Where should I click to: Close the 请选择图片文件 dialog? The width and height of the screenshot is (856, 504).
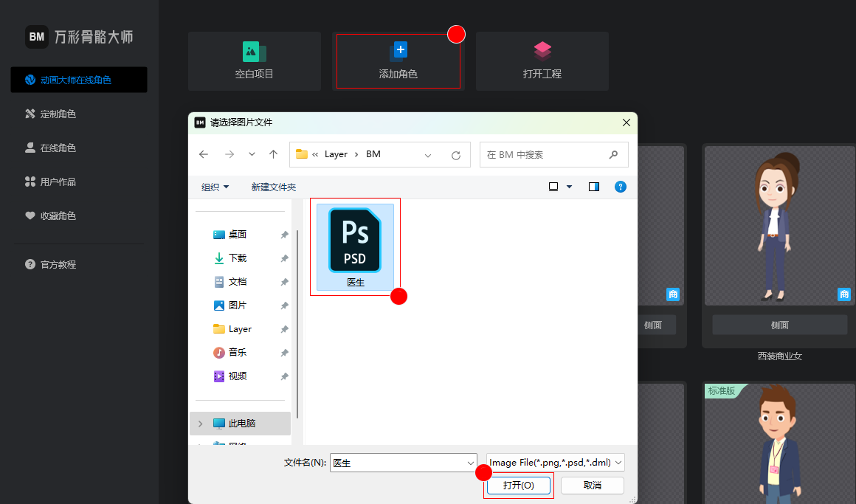(627, 122)
